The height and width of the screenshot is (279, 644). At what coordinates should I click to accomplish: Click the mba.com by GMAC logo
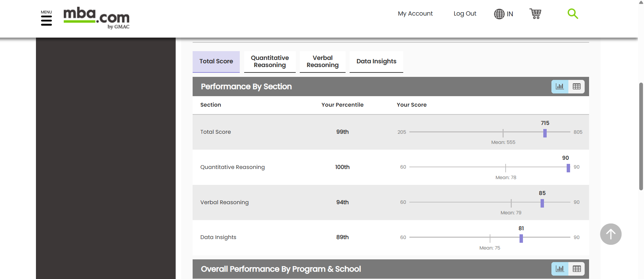96,18
